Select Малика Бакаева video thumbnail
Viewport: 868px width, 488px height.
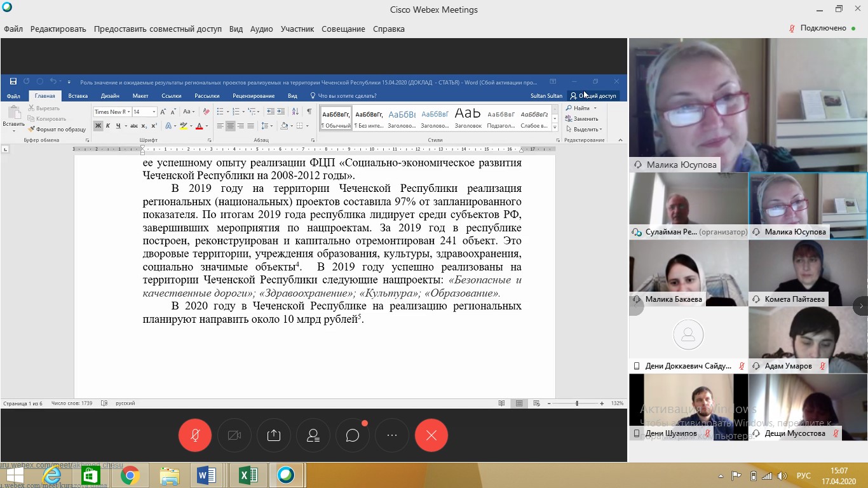pyautogui.click(x=688, y=273)
